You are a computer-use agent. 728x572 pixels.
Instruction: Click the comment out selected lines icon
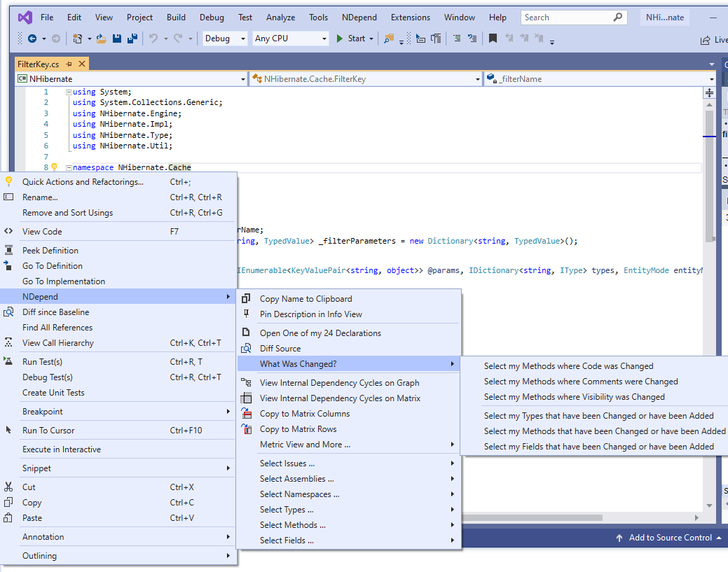(x=457, y=39)
